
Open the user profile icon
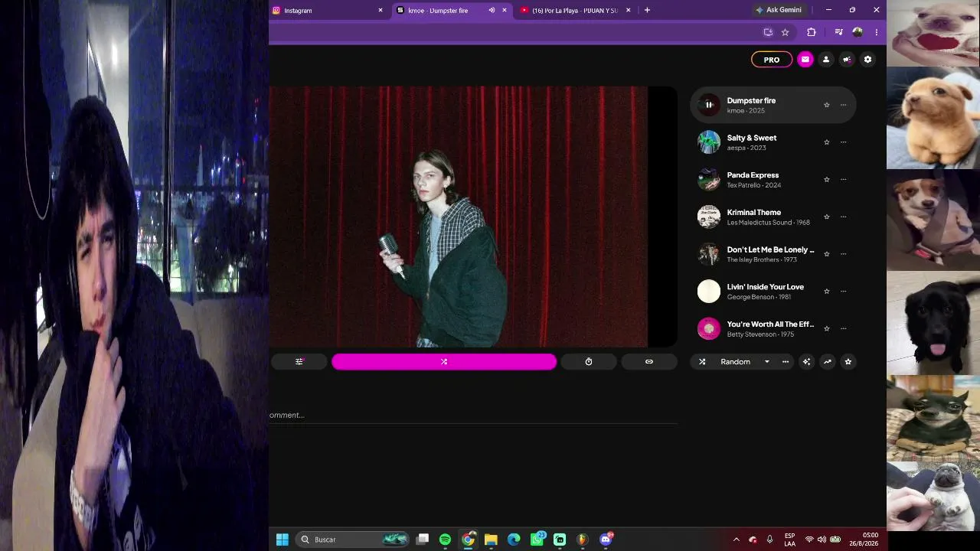tap(825, 60)
